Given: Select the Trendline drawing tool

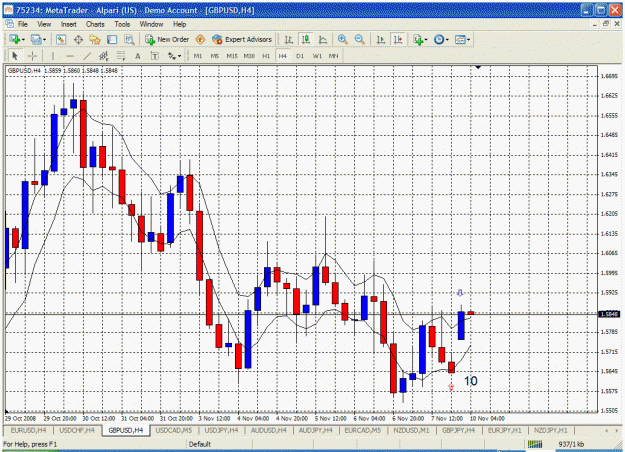Looking at the screenshot, I should point(87,56).
